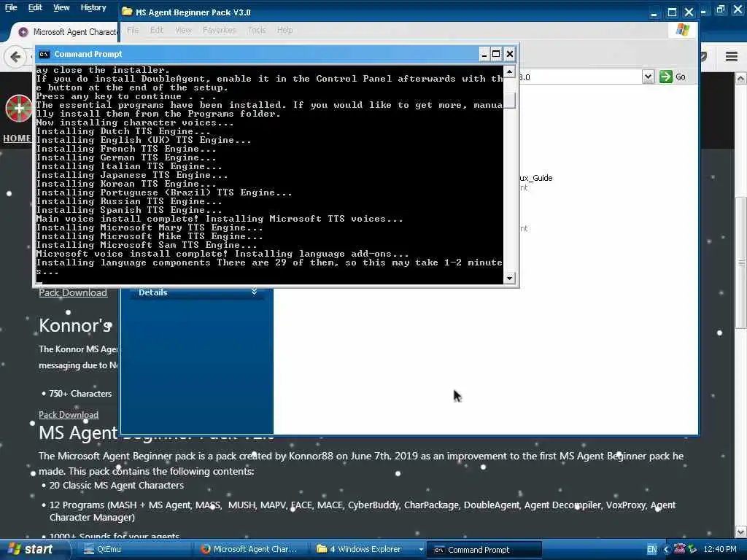Minimize the Command Prompt window
Viewport: 747px width, 560px height.
484,54
